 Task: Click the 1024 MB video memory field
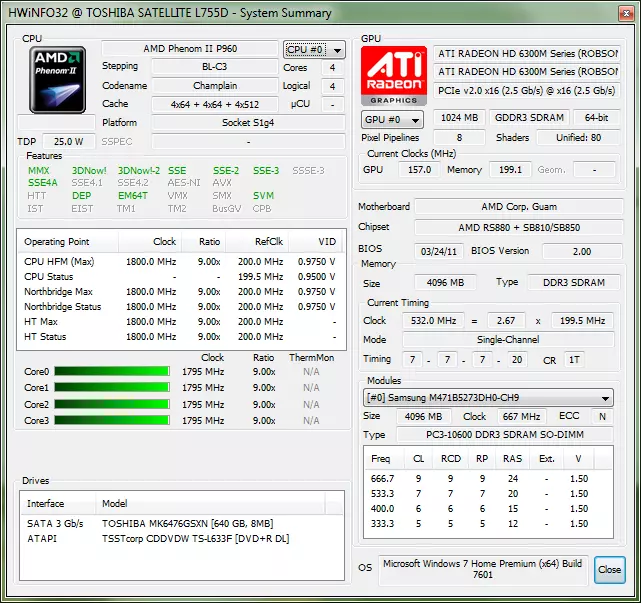pos(459,118)
